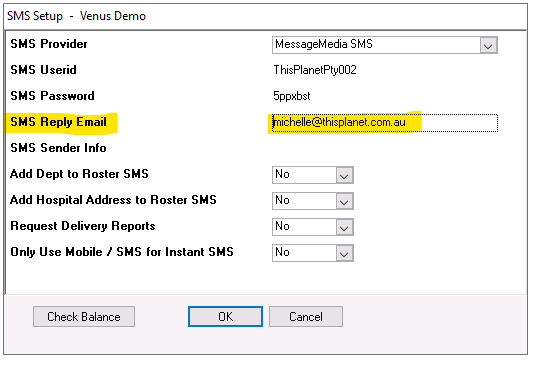Expand Only Use Mobile for Instant SMS arrow
The image size is (539, 369).
344,253
